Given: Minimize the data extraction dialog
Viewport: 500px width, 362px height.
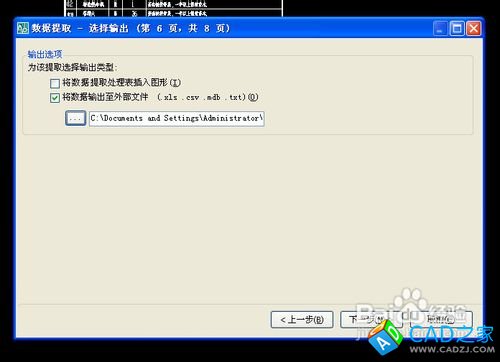Looking at the screenshot, I should click(440, 28).
